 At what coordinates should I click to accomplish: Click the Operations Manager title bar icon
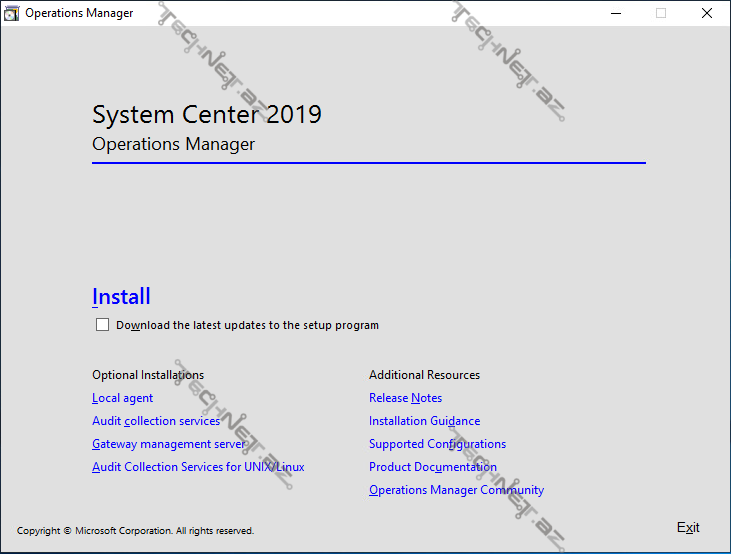(12, 13)
